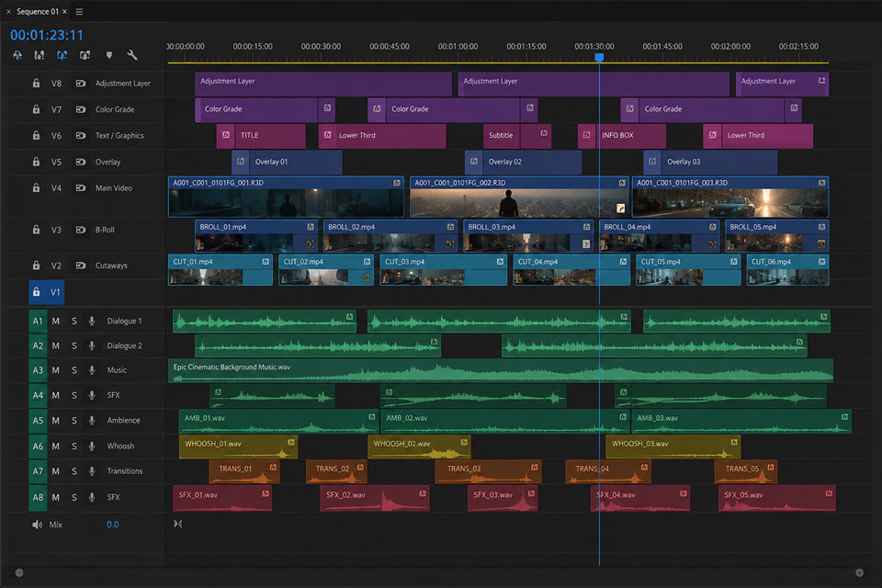Click the left zoom scrollbar handle
This screenshot has height=588, width=882.
coord(19,572)
